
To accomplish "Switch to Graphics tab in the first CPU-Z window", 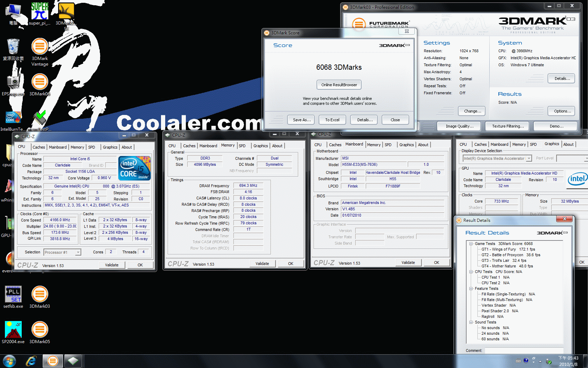I will 110,147.
